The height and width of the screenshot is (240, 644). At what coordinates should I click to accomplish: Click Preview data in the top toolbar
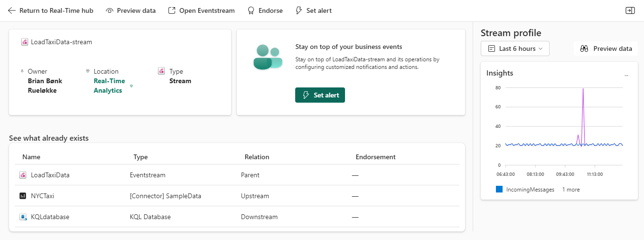(131, 10)
